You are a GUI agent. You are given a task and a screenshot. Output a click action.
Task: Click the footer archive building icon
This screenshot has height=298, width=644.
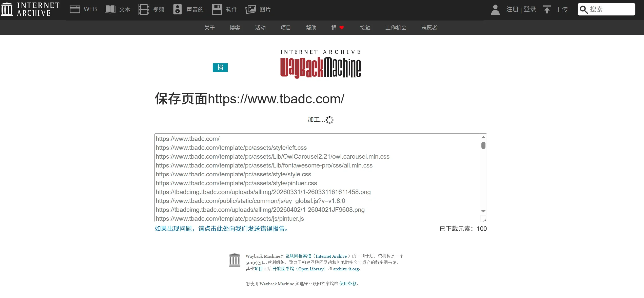point(235,260)
